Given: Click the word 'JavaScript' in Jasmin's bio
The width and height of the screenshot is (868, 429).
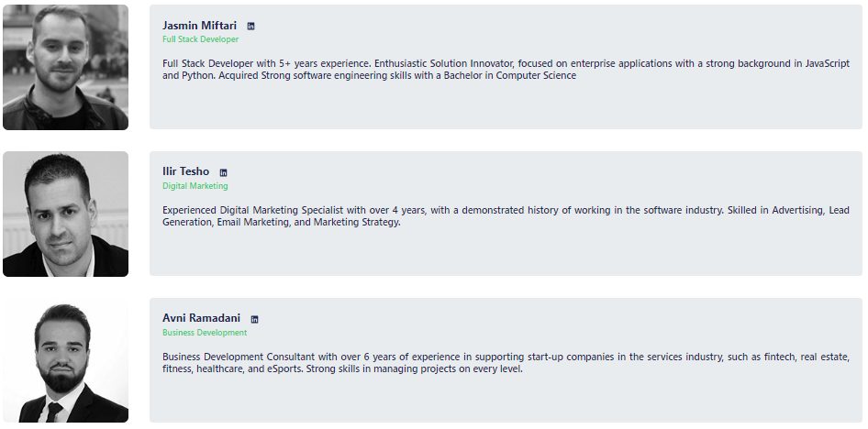Looking at the screenshot, I should [827, 63].
